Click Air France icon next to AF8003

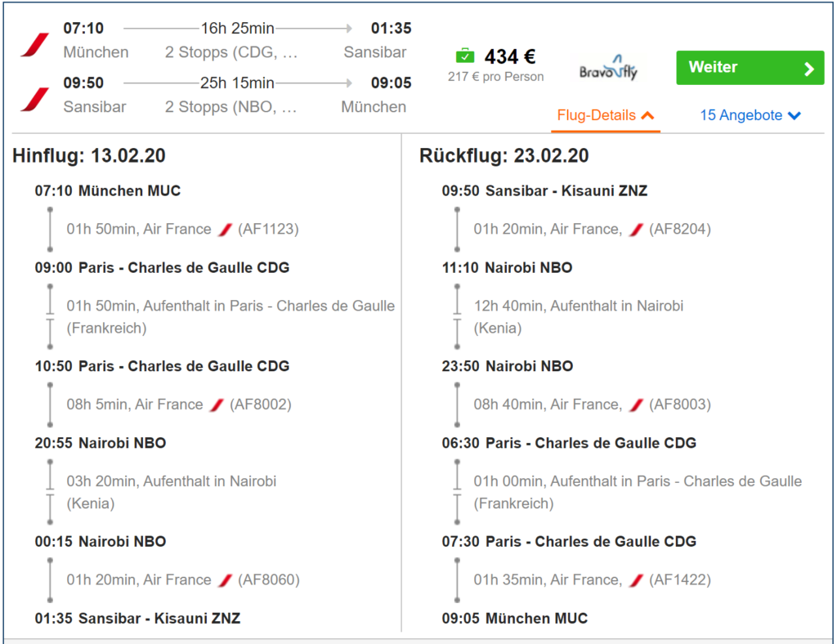pyautogui.click(x=636, y=405)
